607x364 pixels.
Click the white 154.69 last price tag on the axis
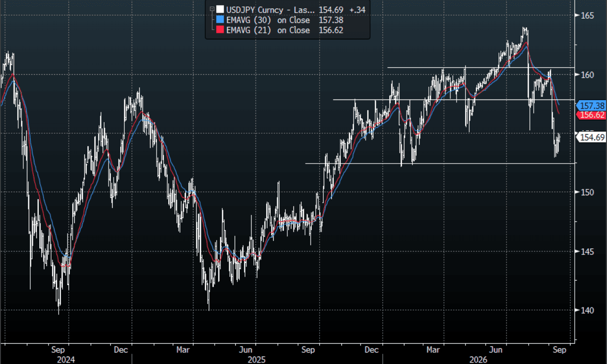(591, 137)
